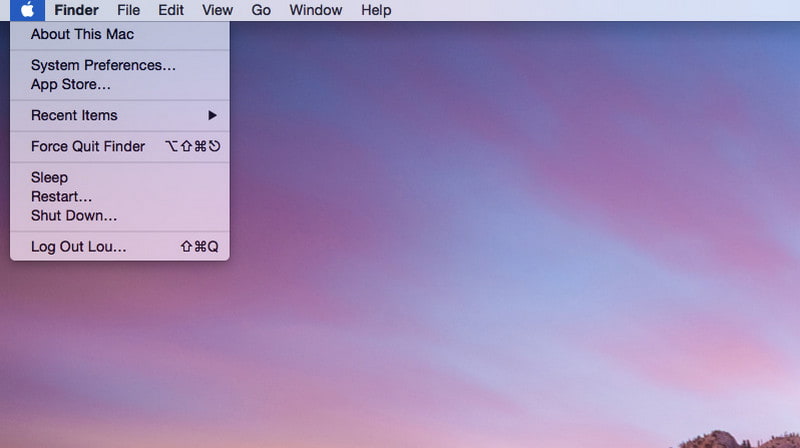Open the File menu
800x448 pixels.
click(128, 10)
